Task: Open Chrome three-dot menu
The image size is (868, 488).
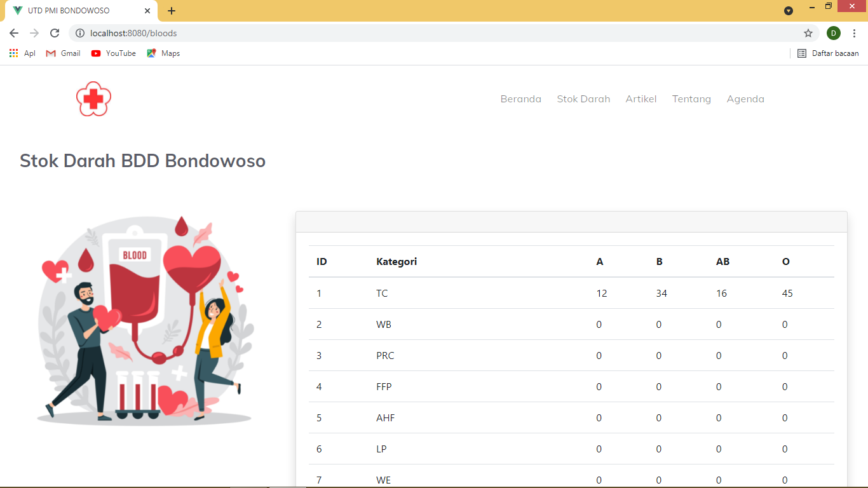Action: [855, 33]
